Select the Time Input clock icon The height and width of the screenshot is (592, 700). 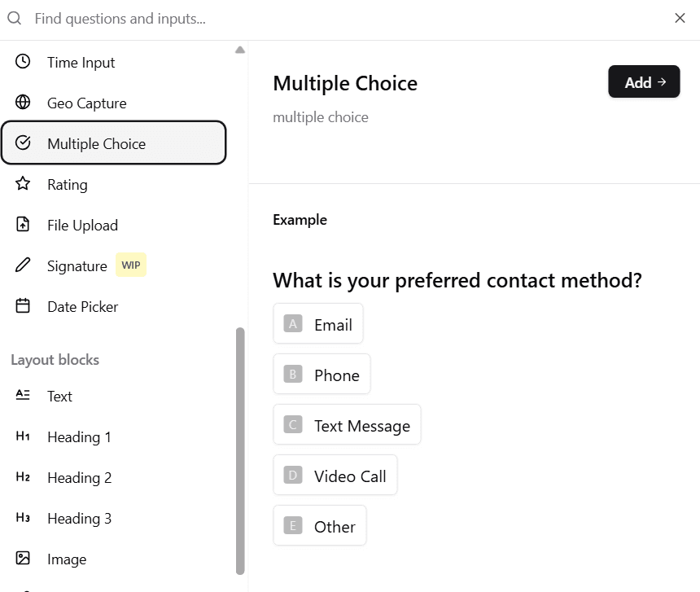point(23,62)
